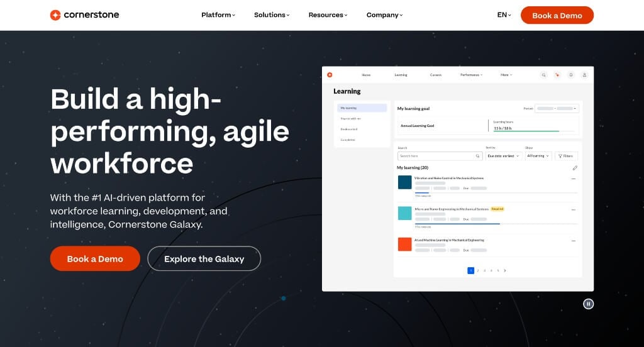Open the Micro and Nano Engineering course title
The height and width of the screenshot is (347, 644).
(452, 209)
